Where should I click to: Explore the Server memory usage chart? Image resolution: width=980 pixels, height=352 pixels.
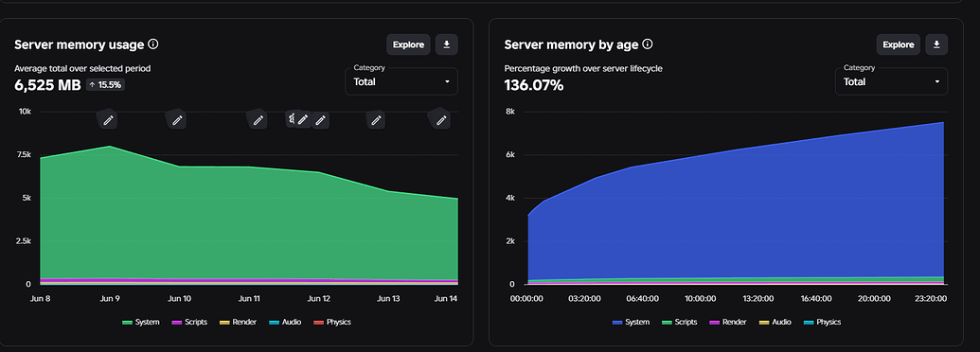pyautogui.click(x=408, y=44)
